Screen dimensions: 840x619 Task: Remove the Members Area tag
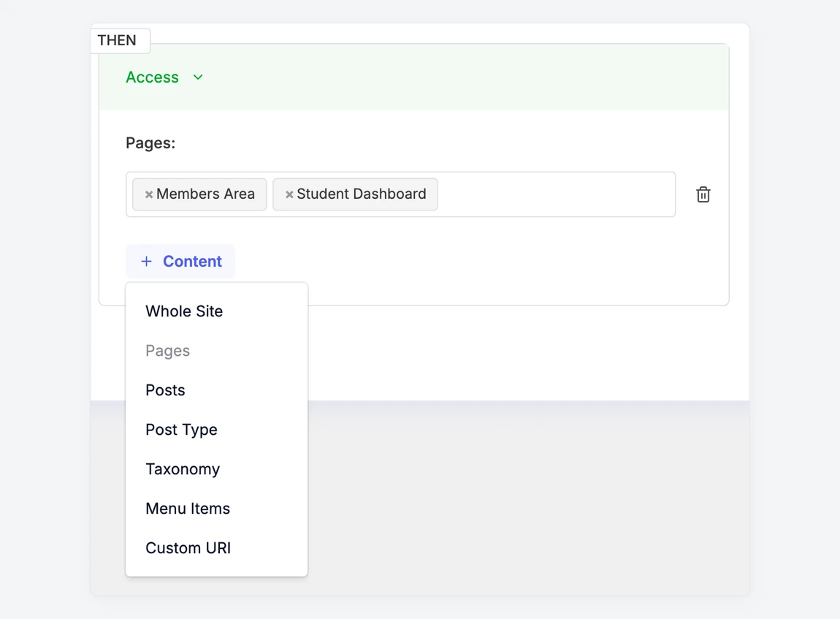[149, 194]
